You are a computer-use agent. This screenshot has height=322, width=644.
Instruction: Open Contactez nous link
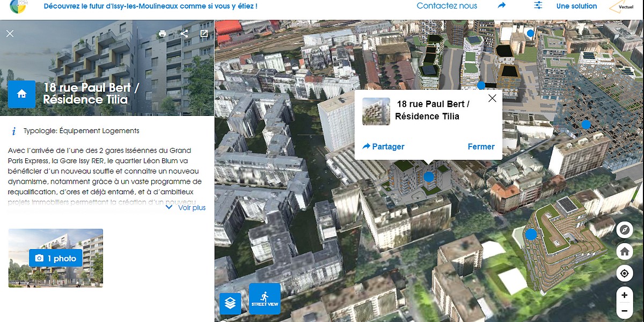(x=447, y=6)
